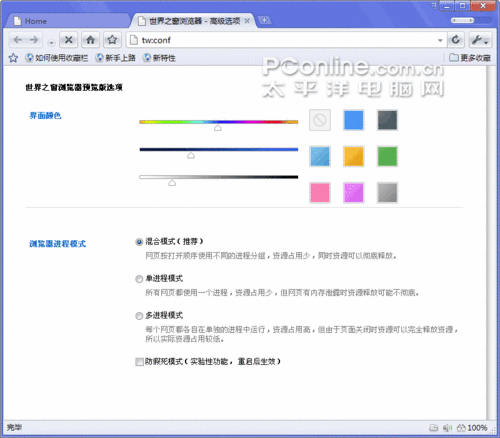
Task: Pick the orange color swatch
Action: click(x=353, y=156)
